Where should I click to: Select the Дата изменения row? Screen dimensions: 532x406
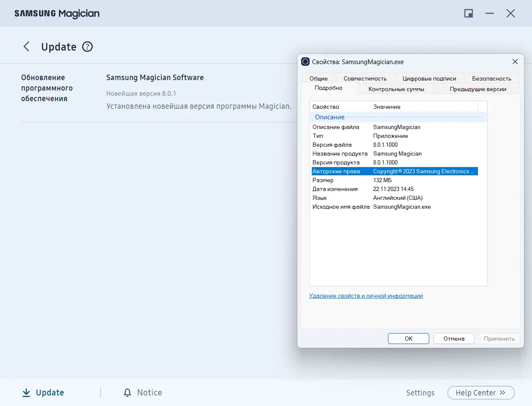point(395,189)
